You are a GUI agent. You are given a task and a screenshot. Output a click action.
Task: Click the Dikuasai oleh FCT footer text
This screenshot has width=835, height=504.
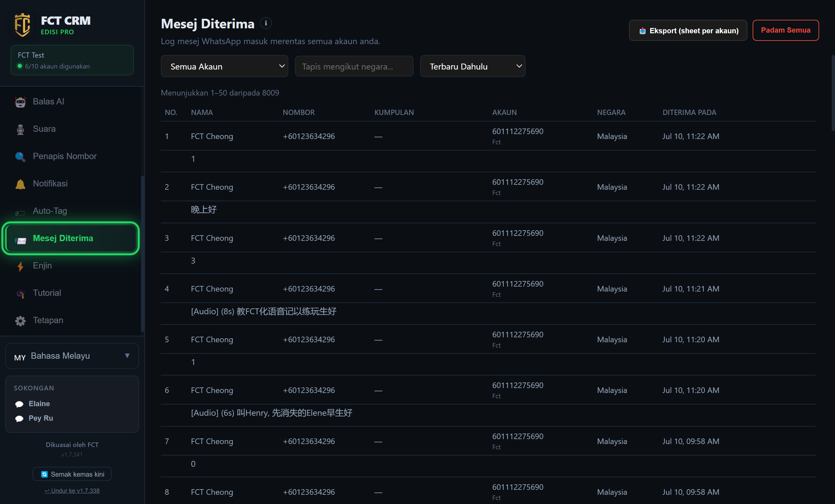(x=72, y=445)
